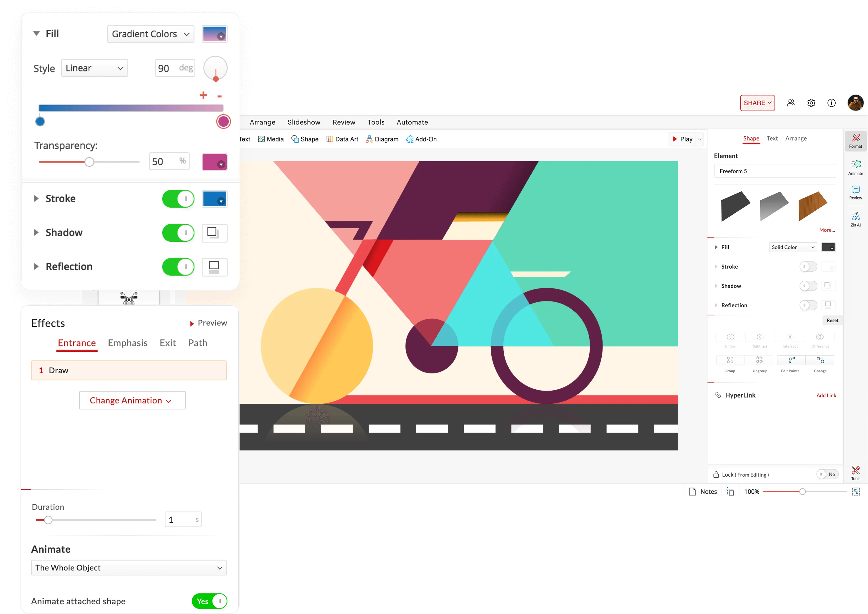Click the Add Link hyperlink
Screen dimensions: 868x614
[826, 396]
